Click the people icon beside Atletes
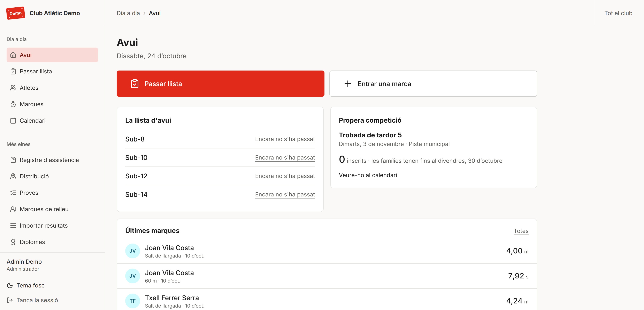 13,88
